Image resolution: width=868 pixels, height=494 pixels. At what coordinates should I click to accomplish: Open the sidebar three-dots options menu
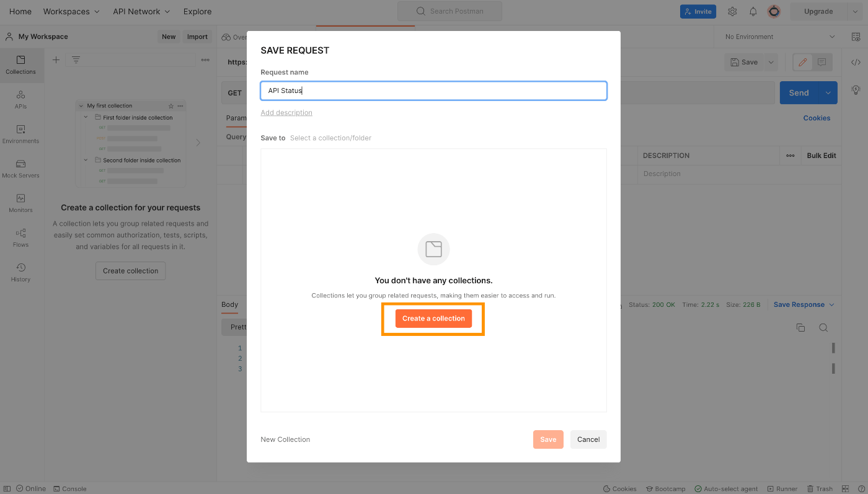[205, 60]
